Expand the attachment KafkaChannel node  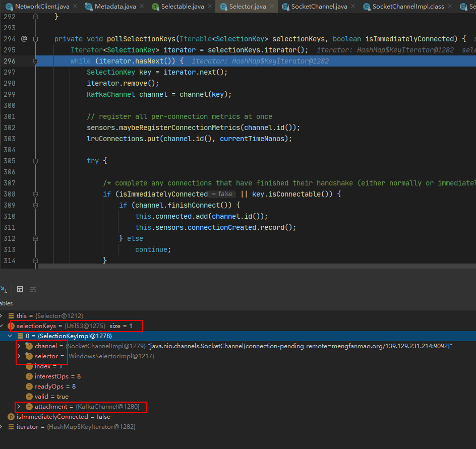(19, 407)
